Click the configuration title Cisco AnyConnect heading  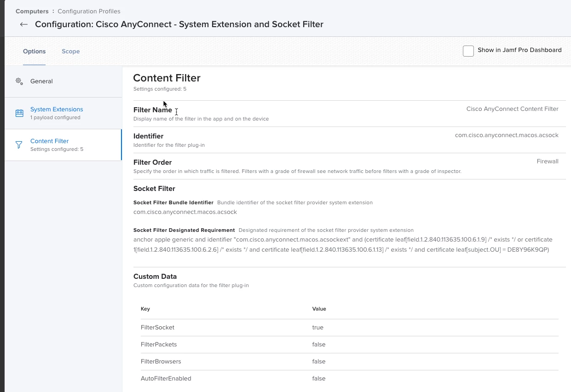point(179,24)
